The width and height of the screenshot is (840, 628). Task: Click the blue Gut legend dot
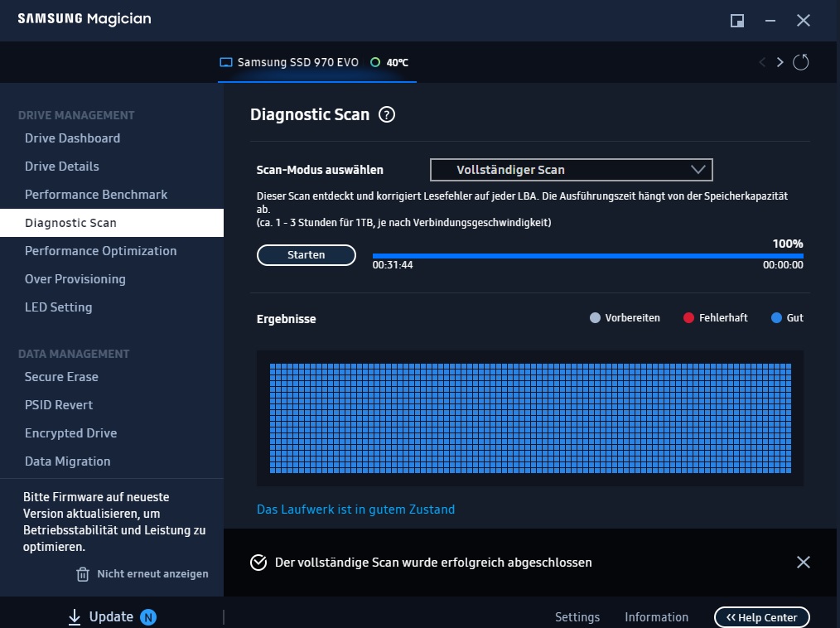[776, 318]
